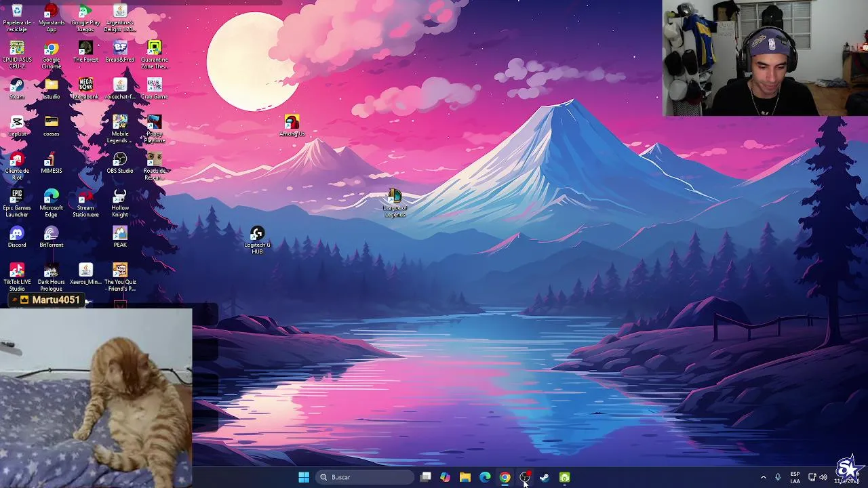Select the PEAK game icon
Image resolution: width=868 pixels, height=488 pixels.
(x=120, y=237)
